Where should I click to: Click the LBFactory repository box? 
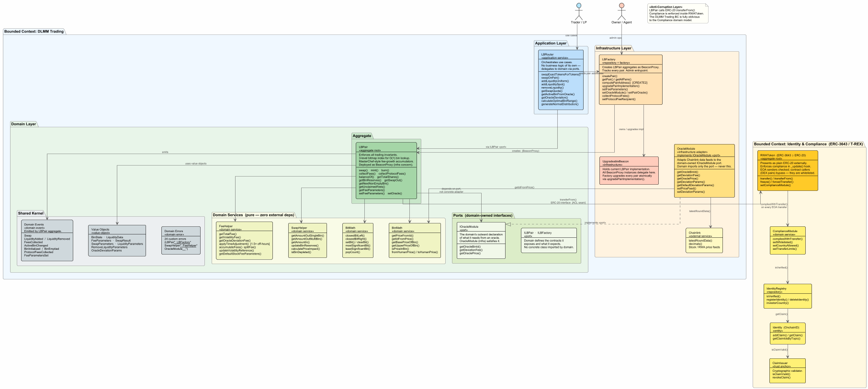[631, 79]
